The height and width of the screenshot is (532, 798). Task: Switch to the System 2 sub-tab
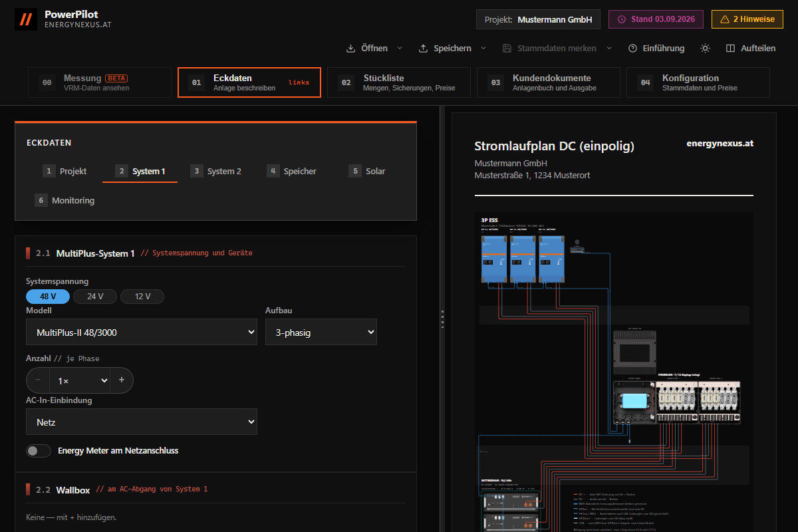point(215,171)
